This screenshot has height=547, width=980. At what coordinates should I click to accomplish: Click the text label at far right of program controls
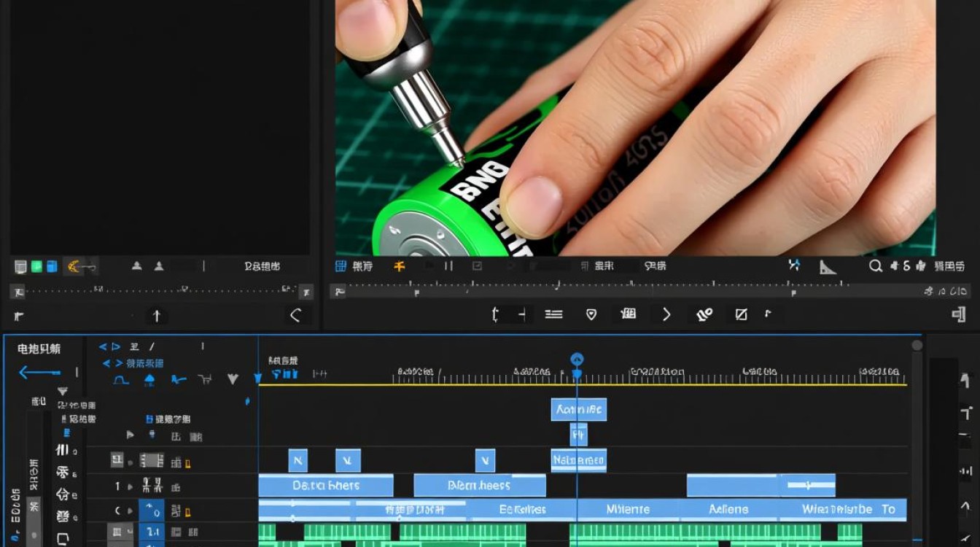click(949, 266)
